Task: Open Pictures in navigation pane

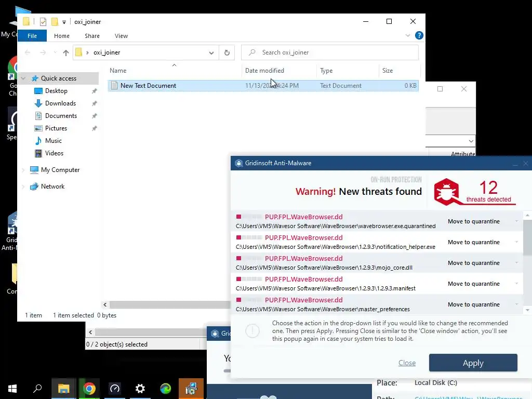Action: [x=56, y=128]
